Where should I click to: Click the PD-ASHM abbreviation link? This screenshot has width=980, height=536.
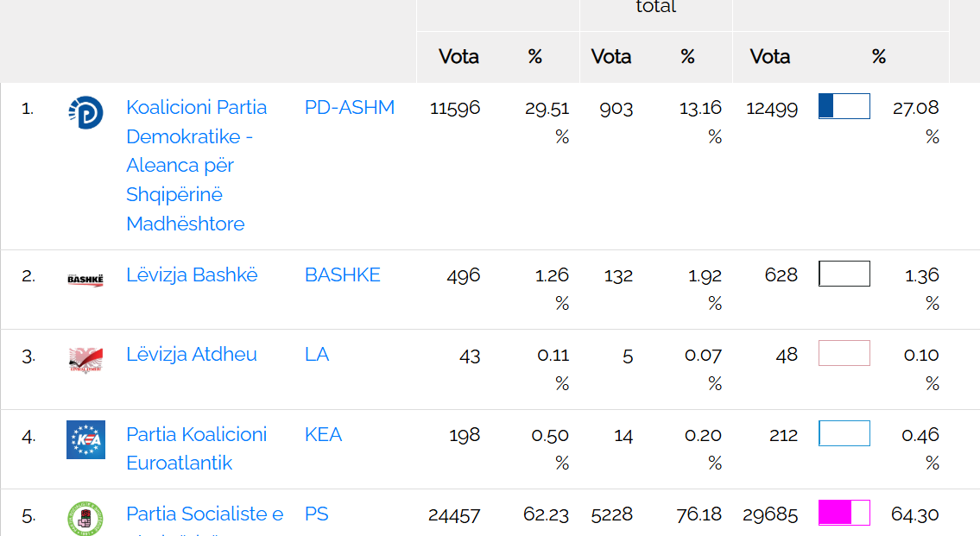[350, 108]
